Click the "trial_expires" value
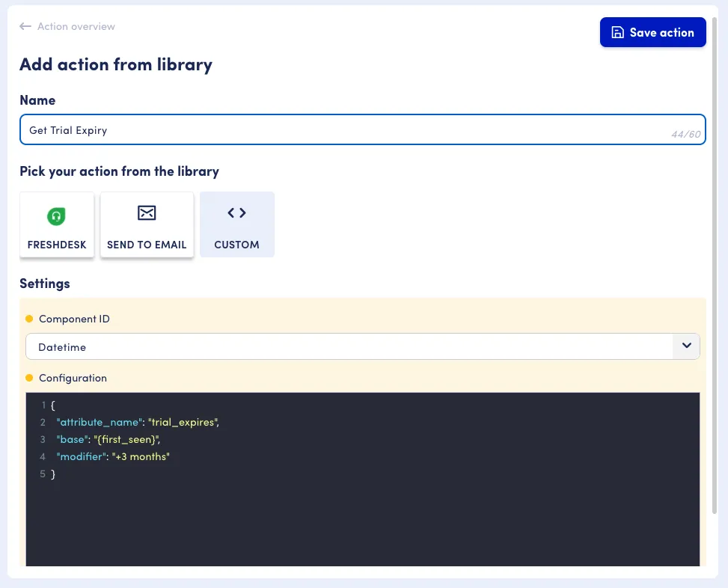 [183, 422]
